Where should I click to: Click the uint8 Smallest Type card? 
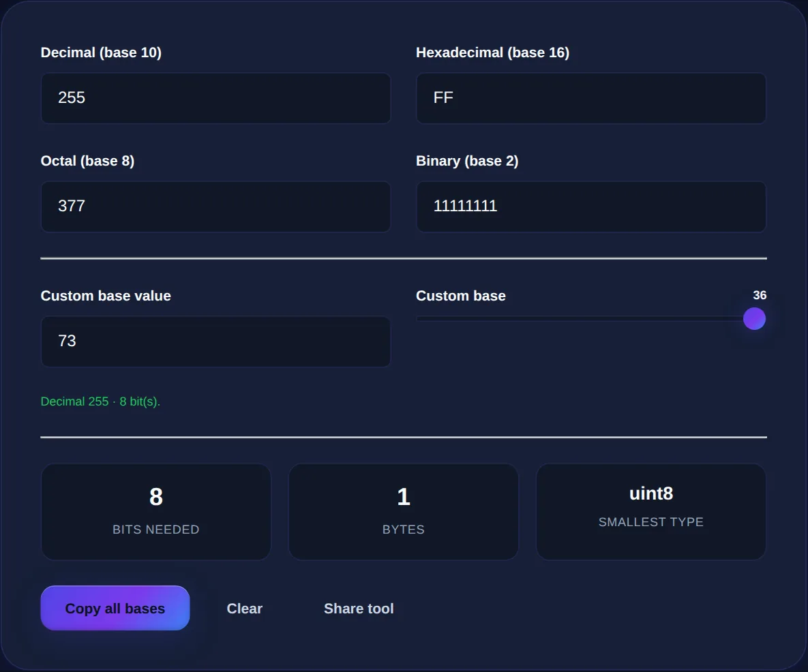[x=650, y=512]
